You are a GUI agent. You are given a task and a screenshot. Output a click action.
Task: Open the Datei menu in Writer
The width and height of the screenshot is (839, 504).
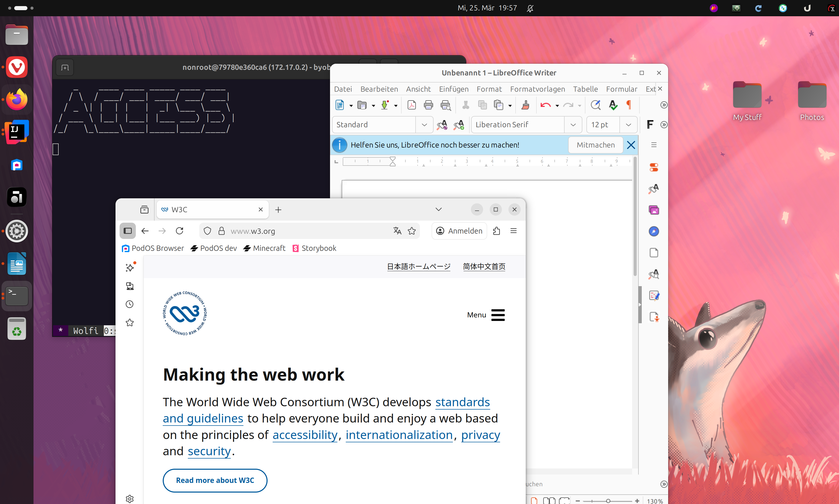pos(343,89)
